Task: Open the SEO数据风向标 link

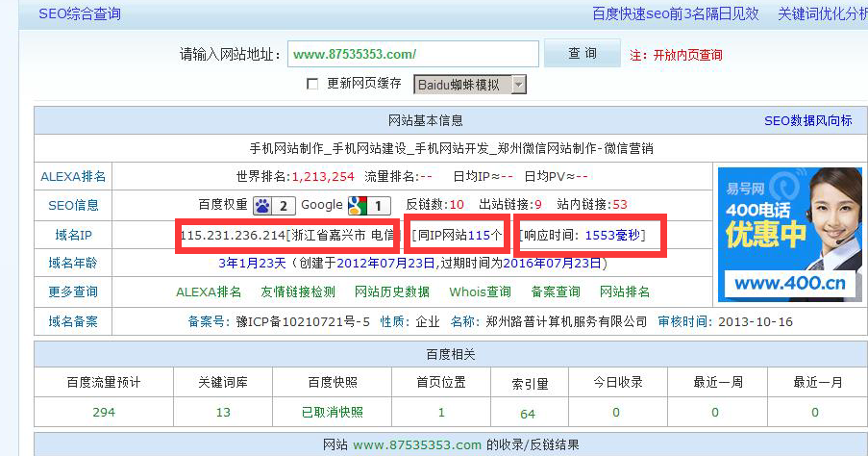Action: (x=807, y=120)
